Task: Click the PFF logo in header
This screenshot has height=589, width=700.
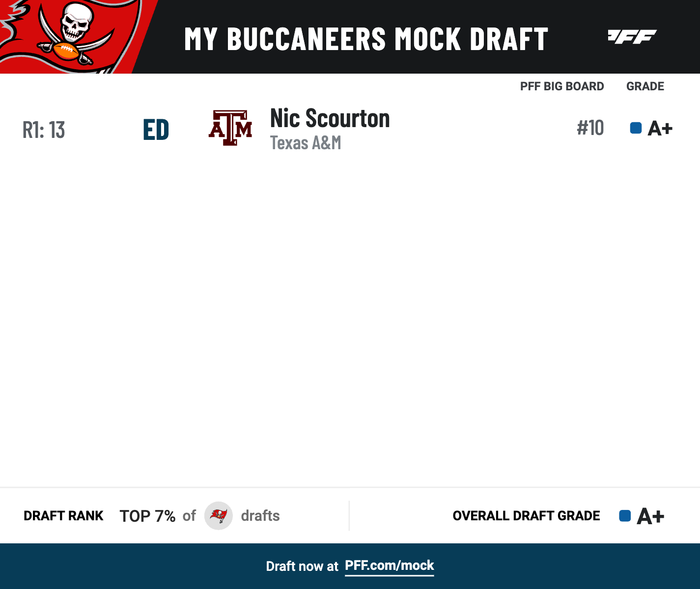Action: [632, 37]
